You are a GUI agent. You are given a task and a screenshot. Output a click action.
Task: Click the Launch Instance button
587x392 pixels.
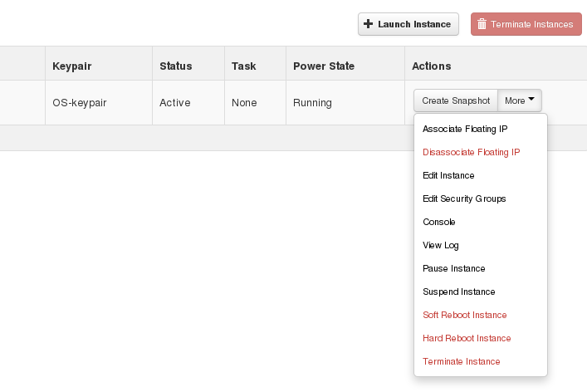tap(408, 24)
